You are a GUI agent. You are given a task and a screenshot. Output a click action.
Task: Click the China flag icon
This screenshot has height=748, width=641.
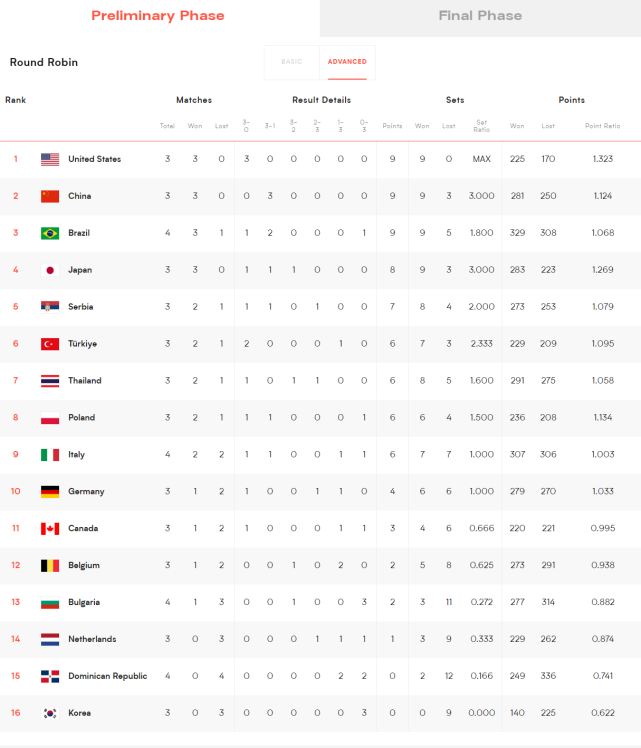click(x=50, y=196)
